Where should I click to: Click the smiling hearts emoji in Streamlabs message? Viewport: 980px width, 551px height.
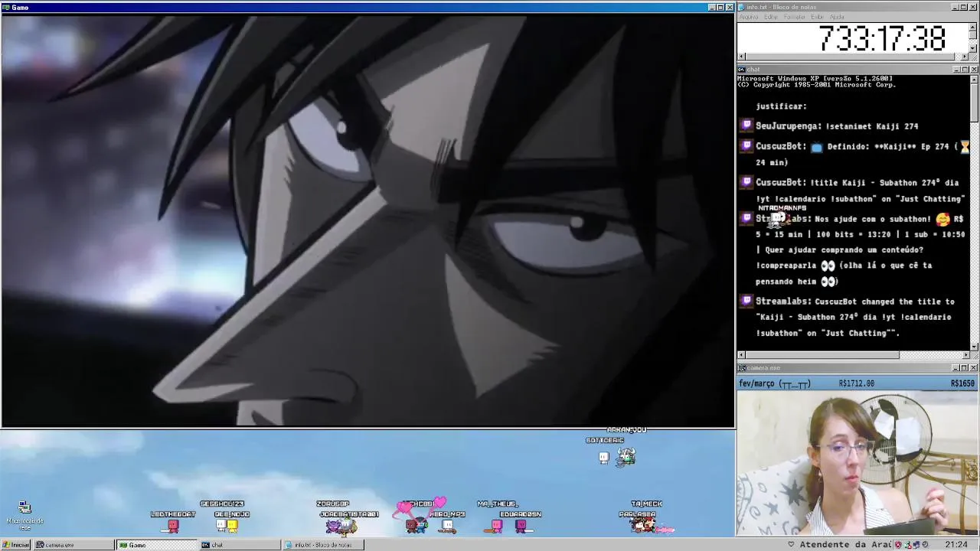[x=942, y=219]
